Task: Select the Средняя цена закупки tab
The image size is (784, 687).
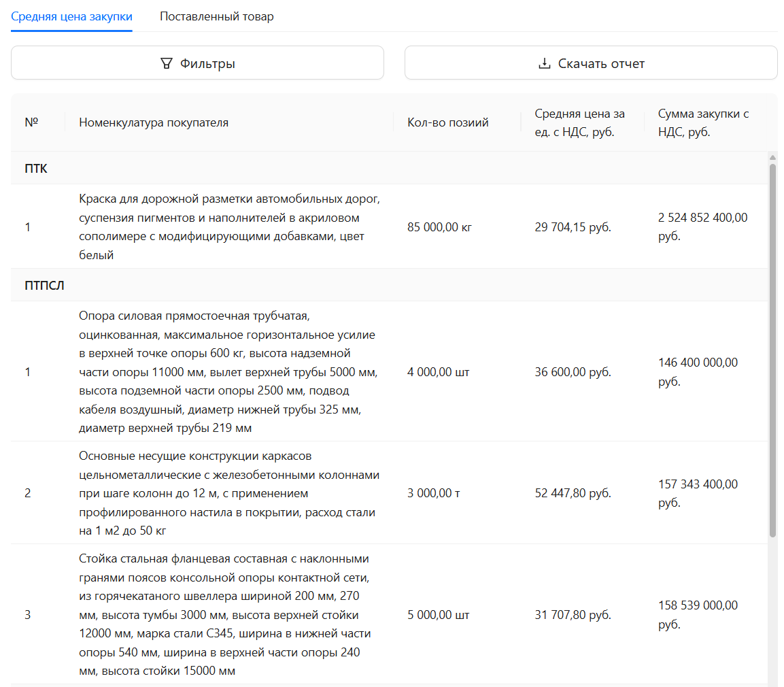Action: point(71,16)
